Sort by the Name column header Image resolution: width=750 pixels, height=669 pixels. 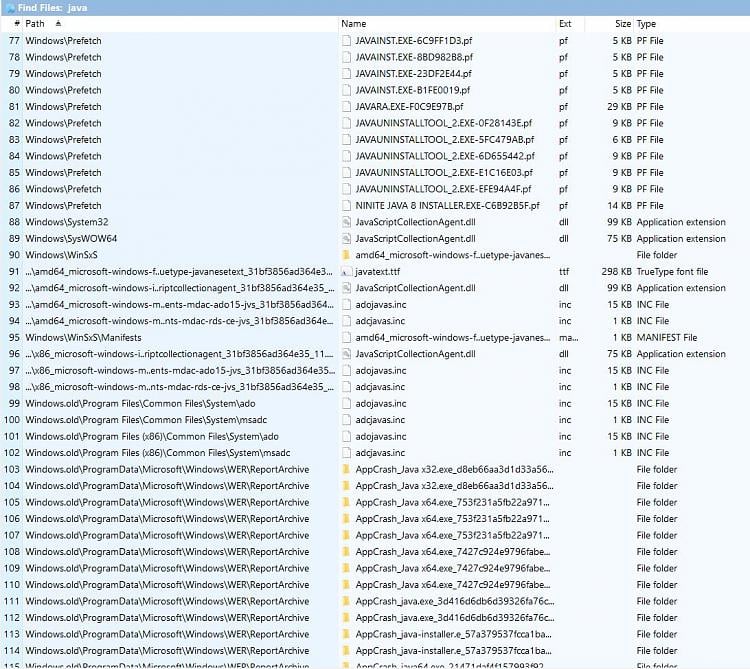point(353,24)
